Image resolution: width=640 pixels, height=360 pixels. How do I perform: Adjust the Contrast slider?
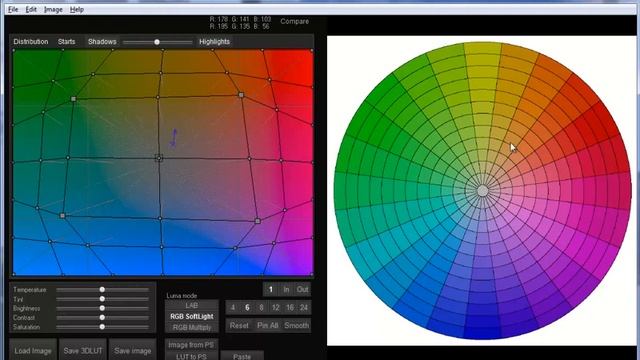click(x=102, y=318)
